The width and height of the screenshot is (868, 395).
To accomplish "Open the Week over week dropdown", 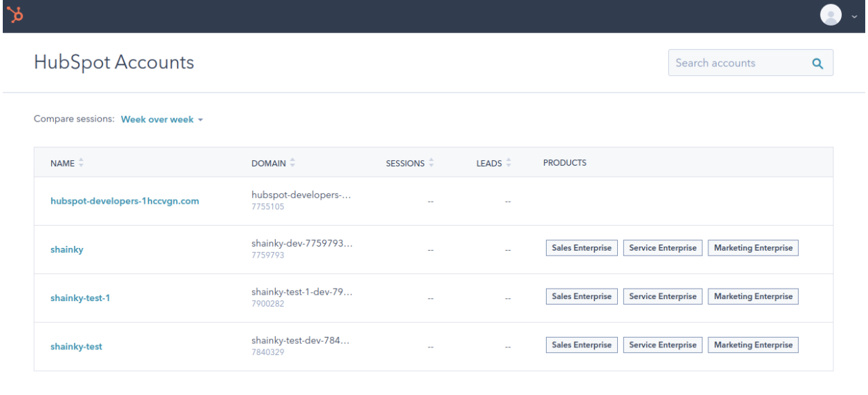I will coord(162,119).
